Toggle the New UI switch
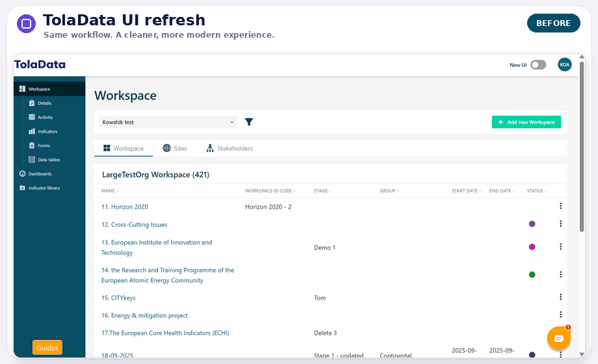Viewport: 598px width, 364px height. coord(538,65)
